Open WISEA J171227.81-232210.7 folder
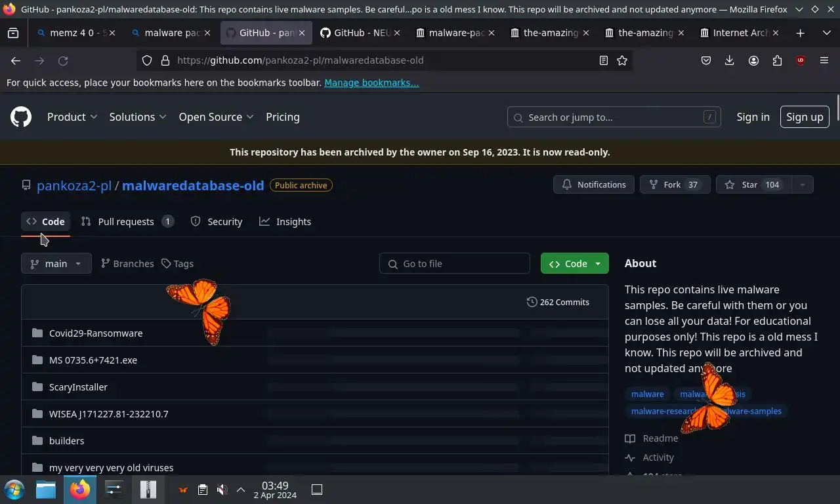 coord(109,413)
